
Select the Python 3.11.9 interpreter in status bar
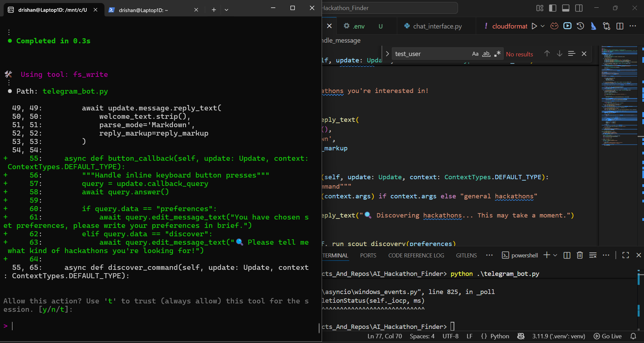click(x=558, y=336)
